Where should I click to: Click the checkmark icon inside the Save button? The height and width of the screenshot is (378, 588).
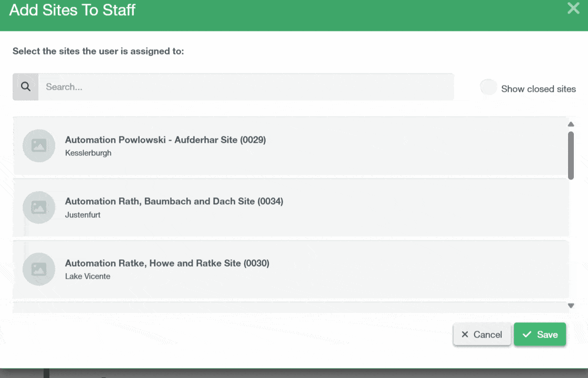(527, 334)
